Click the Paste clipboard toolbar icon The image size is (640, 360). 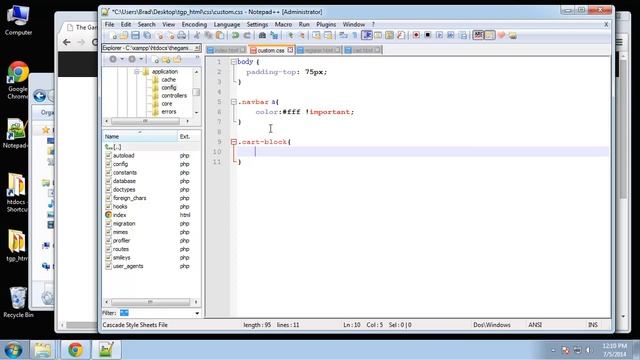point(220,36)
